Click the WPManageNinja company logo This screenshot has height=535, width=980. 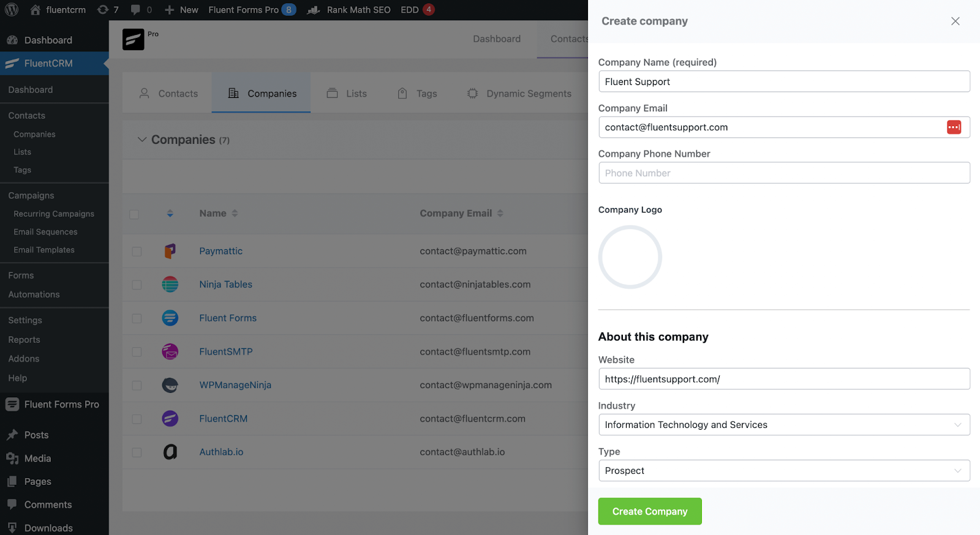point(170,385)
